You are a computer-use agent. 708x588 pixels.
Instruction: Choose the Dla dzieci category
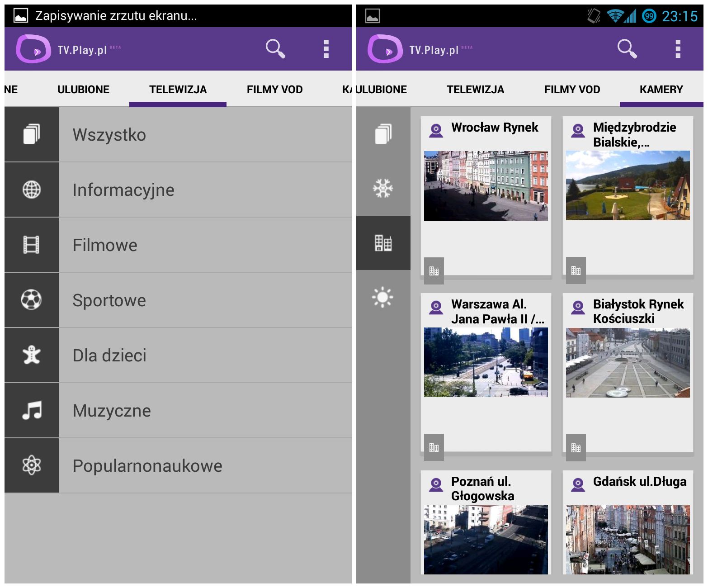(x=178, y=355)
